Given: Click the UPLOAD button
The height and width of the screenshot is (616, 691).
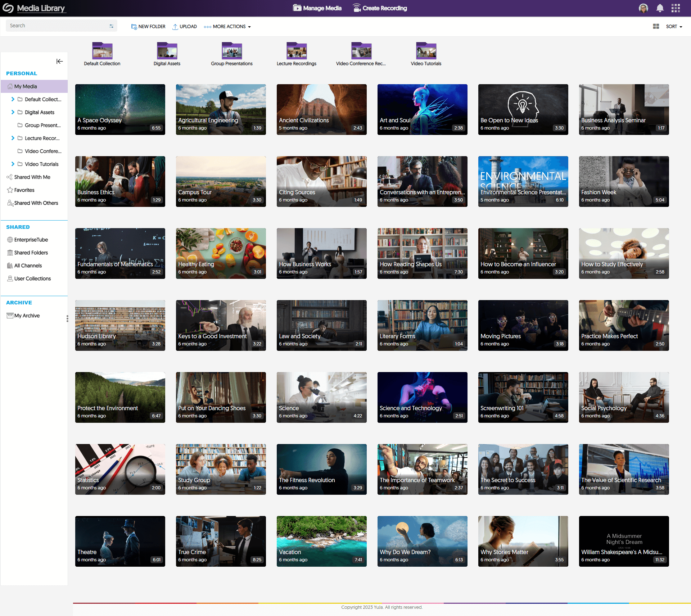Looking at the screenshot, I should 185,27.
